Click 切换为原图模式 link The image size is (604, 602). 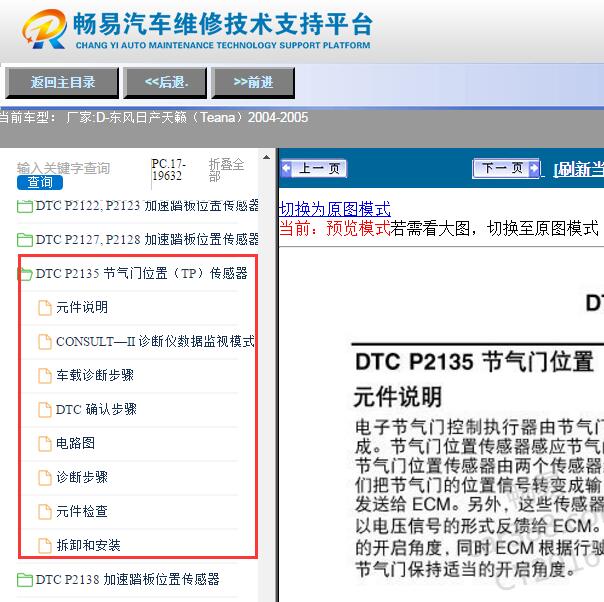[334, 209]
